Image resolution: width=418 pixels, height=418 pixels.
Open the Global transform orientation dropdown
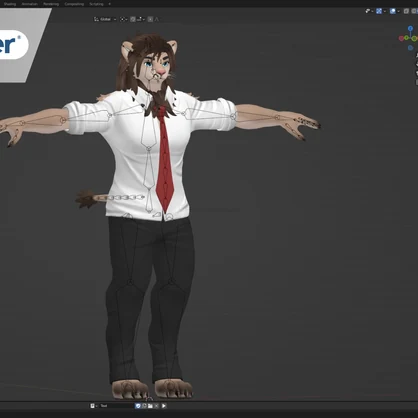click(105, 19)
